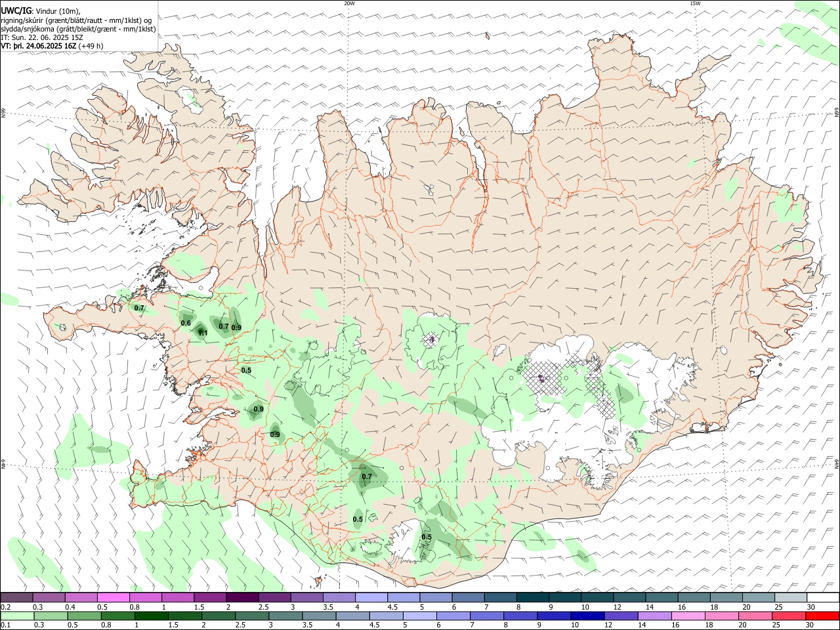Pick upper legend swatch between 1 and 1.5
This screenshot has width=840, height=630.
point(178,597)
